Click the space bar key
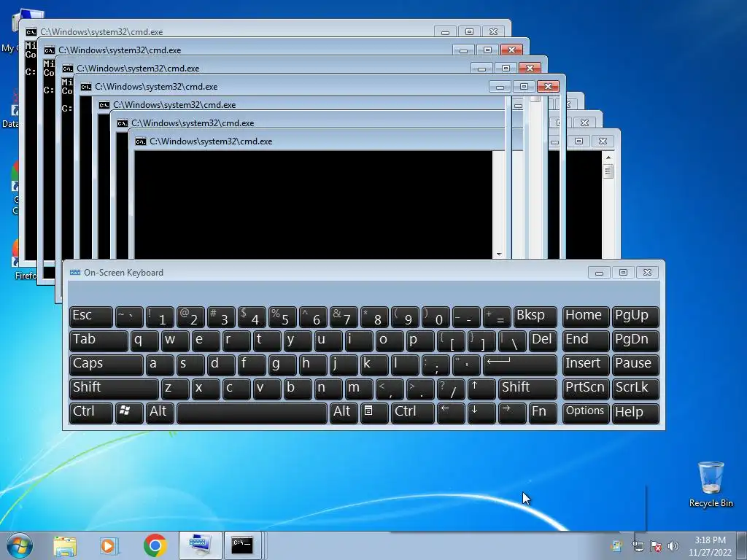The height and width of the screenshot is (560, 747). 252,413
